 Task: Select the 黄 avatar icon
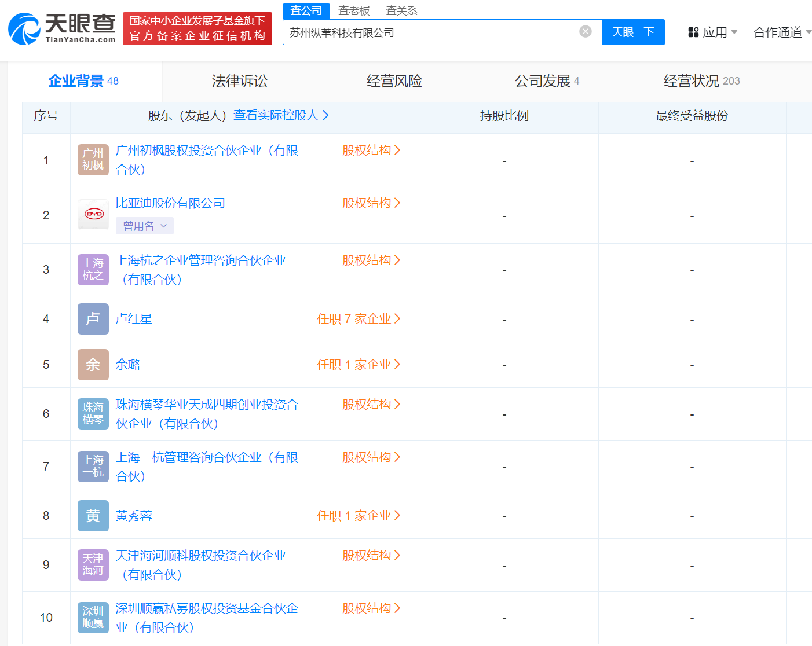coord(93,516)
